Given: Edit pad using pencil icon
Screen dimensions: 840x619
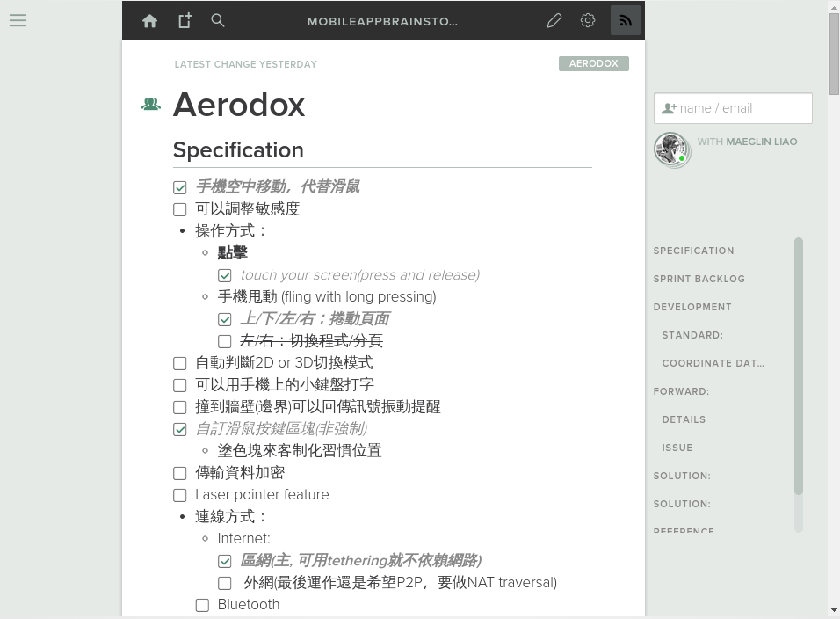Looking at the screenshot, I should click(554, 21).
